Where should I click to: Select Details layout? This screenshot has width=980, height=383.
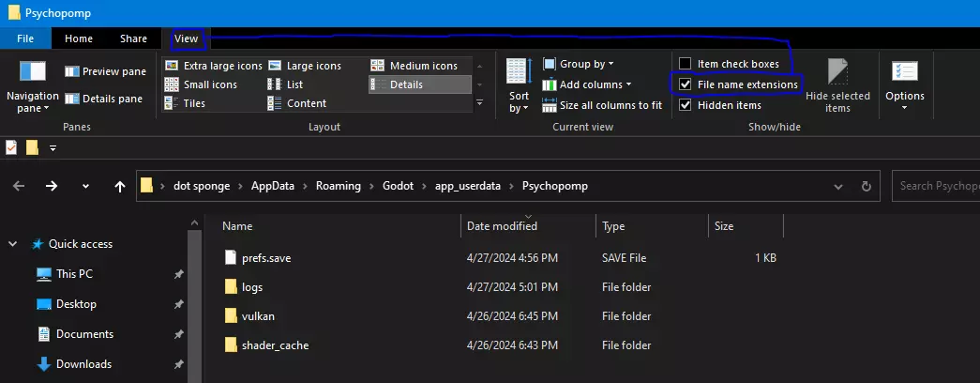pyautogui.click(x=419, y=84)
